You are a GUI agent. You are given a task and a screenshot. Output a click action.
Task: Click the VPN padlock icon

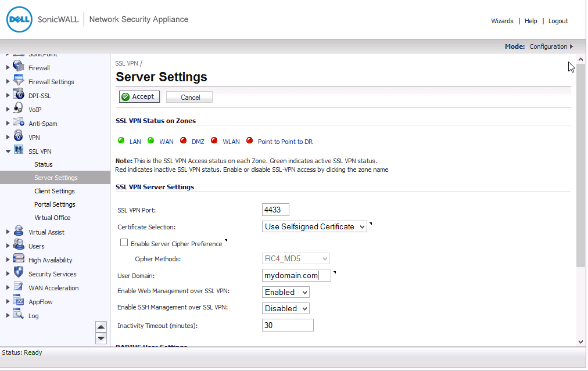19,135
